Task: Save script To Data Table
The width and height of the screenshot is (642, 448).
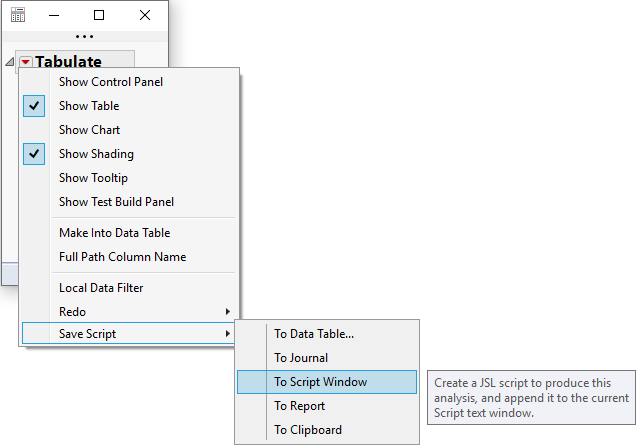Action: (314, 334)
